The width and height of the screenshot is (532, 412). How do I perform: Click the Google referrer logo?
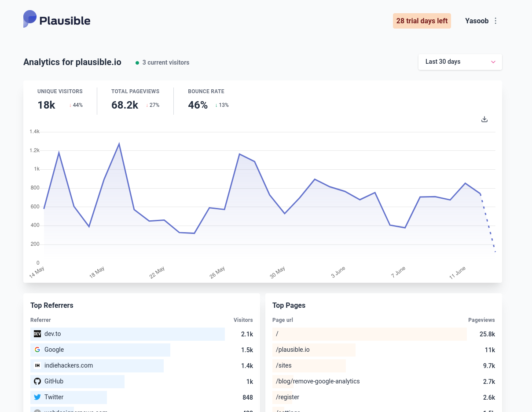[37, 350]
